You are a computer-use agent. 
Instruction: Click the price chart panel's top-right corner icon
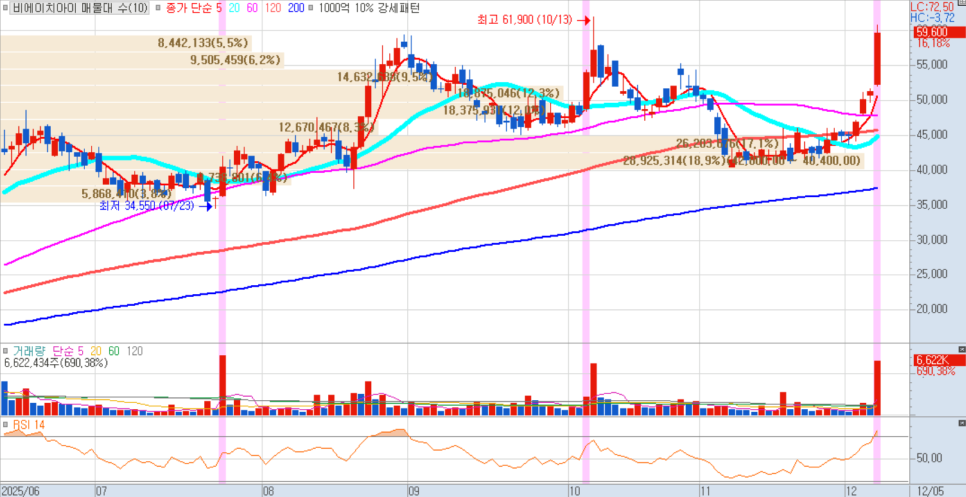pos(962,4)
